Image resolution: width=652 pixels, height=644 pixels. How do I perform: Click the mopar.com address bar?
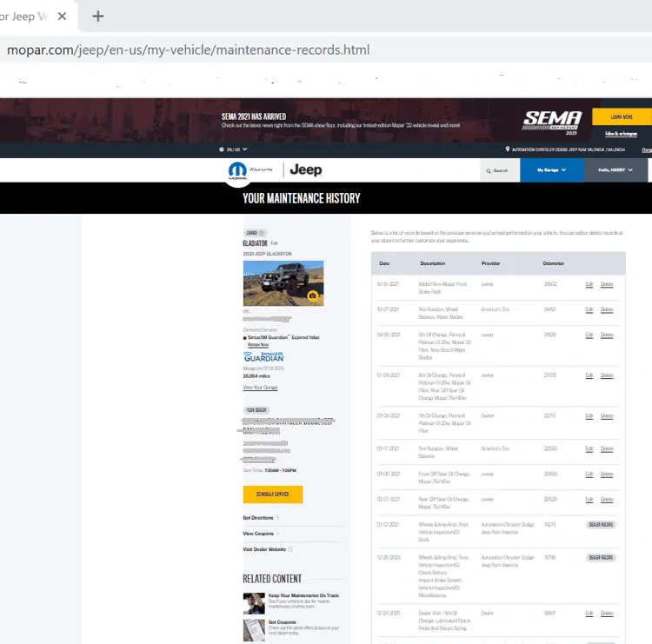point(189,50)
